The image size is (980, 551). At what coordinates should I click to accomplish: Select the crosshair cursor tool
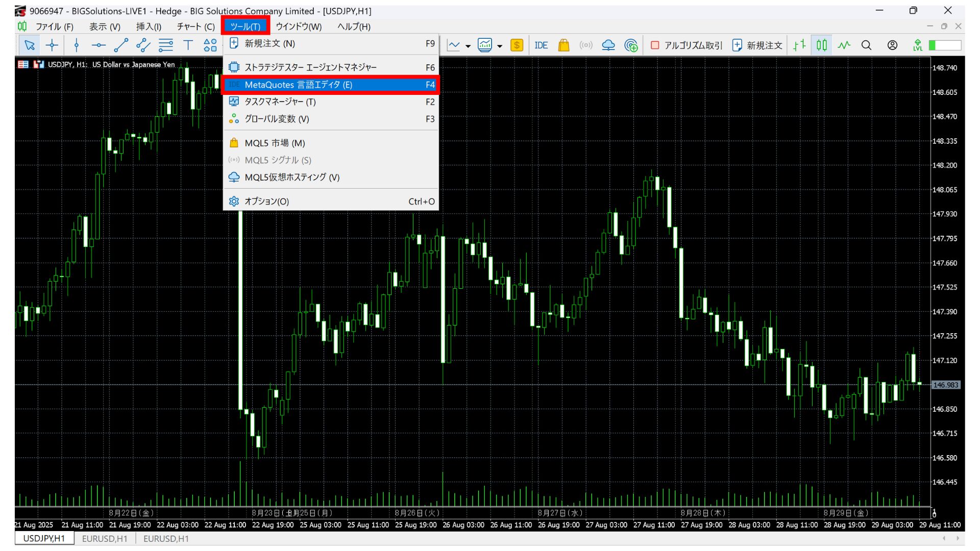[52, 45]
